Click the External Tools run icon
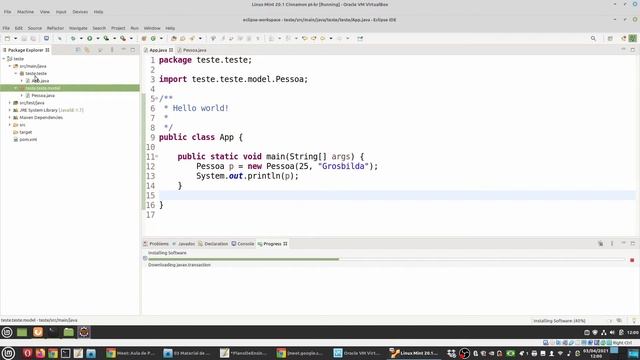This screenshot has width=640, height=360. coord(123,38)
